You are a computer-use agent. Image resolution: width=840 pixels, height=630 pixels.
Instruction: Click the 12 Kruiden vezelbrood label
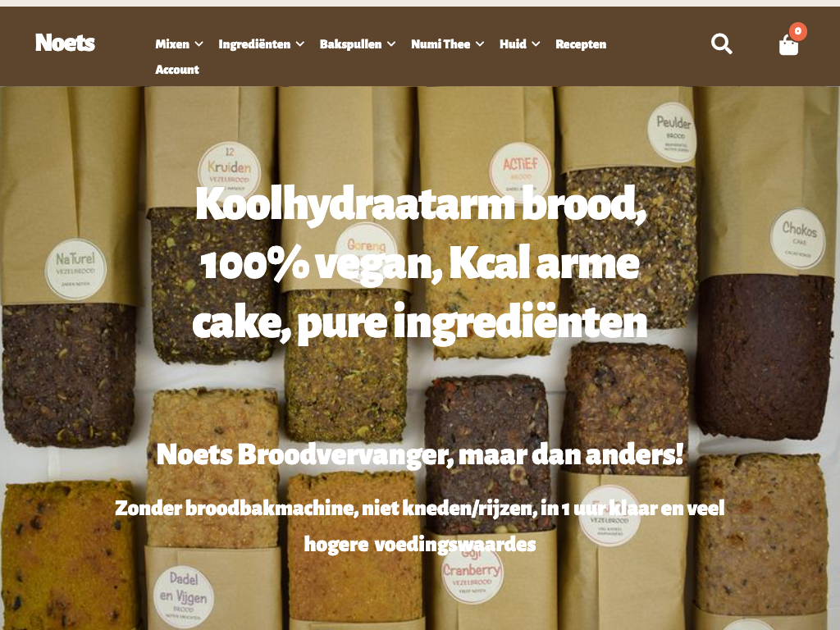230,167
